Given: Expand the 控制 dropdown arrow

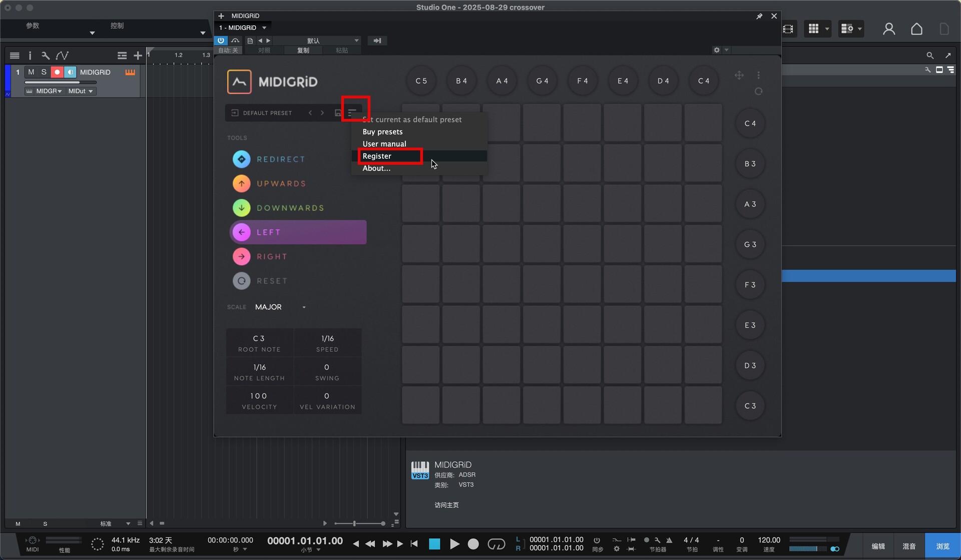Looking at the screenshot, I should pyautogui.click(x=203, y=33).
